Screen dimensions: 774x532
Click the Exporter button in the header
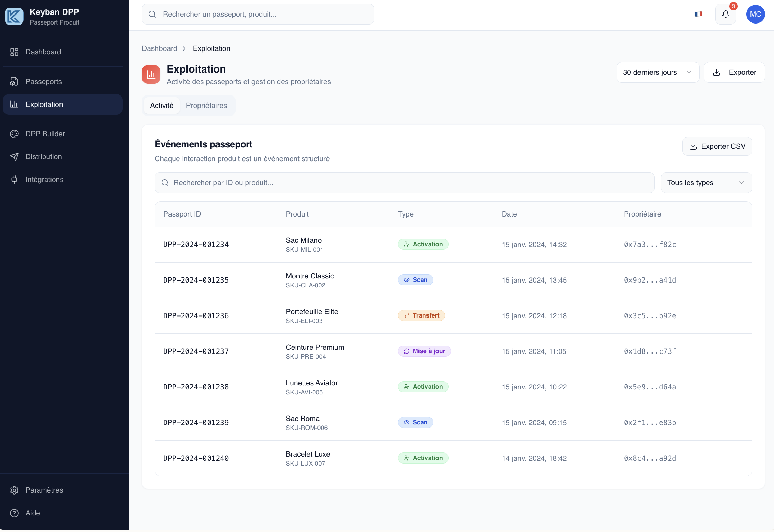coord(734,72)
